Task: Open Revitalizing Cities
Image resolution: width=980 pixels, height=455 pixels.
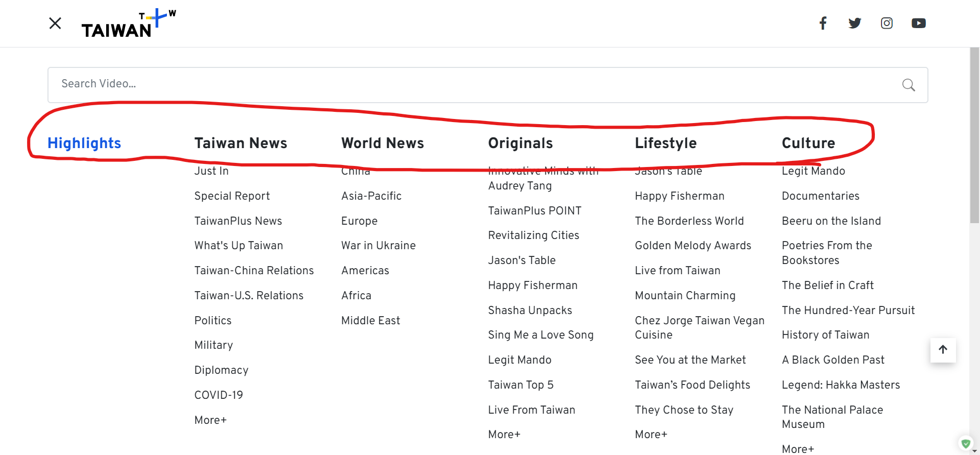Action: pos(534,235)
